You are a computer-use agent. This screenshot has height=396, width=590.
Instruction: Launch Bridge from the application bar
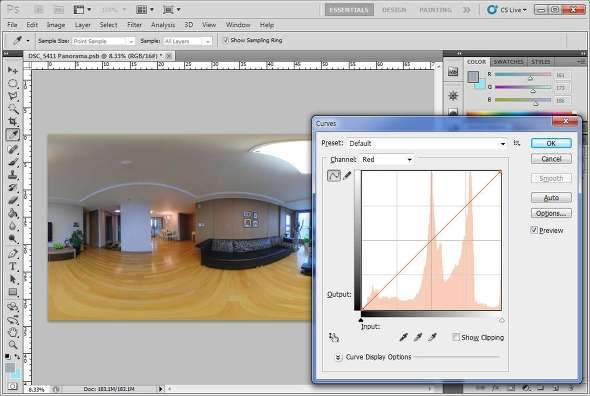tap(39, 10)
